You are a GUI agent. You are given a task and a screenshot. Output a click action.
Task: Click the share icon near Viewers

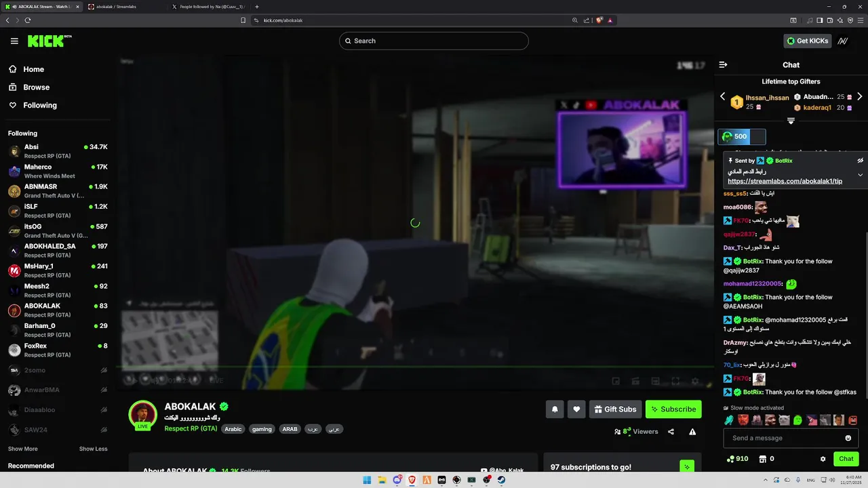[671, 432]
